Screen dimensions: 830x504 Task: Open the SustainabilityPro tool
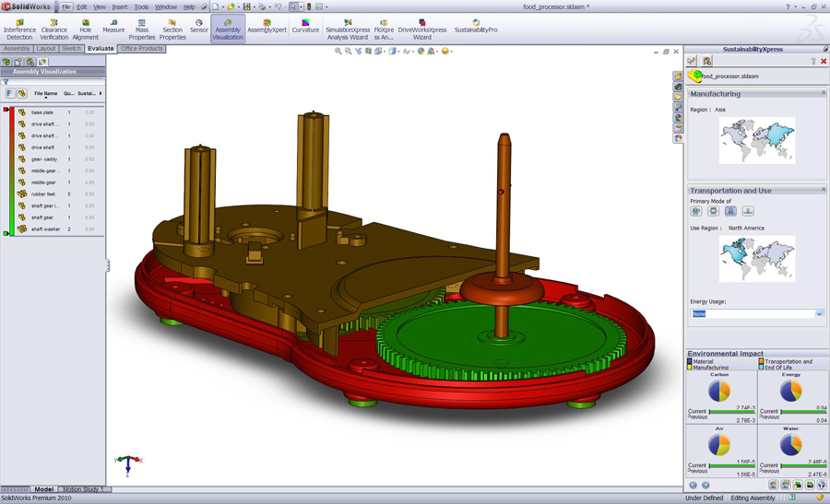[476, 26]
